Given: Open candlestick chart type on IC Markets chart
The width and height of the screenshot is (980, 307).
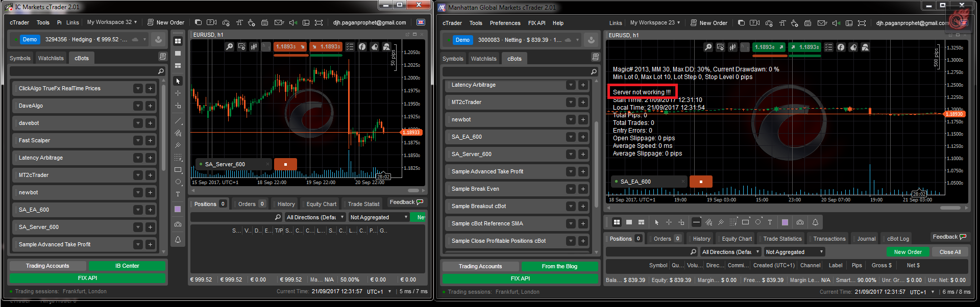Looking at the screenshot, I should [x=254, y=47].
